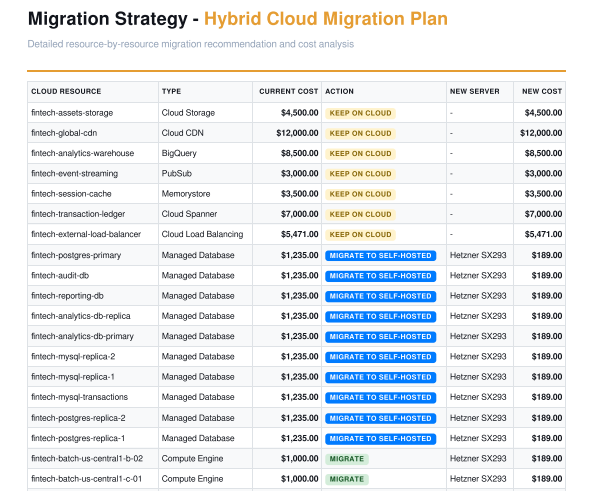Select the fintech-postgres-primary resource cell

pyautogui.click(x=93, y=255)
